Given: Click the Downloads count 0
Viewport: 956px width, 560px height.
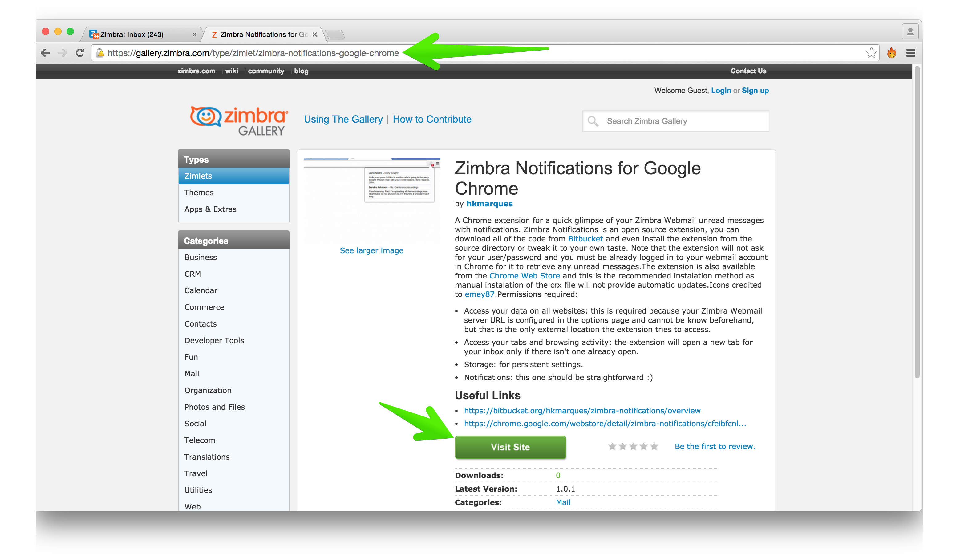Looking at the screenshot, I should tap(558, 475).
